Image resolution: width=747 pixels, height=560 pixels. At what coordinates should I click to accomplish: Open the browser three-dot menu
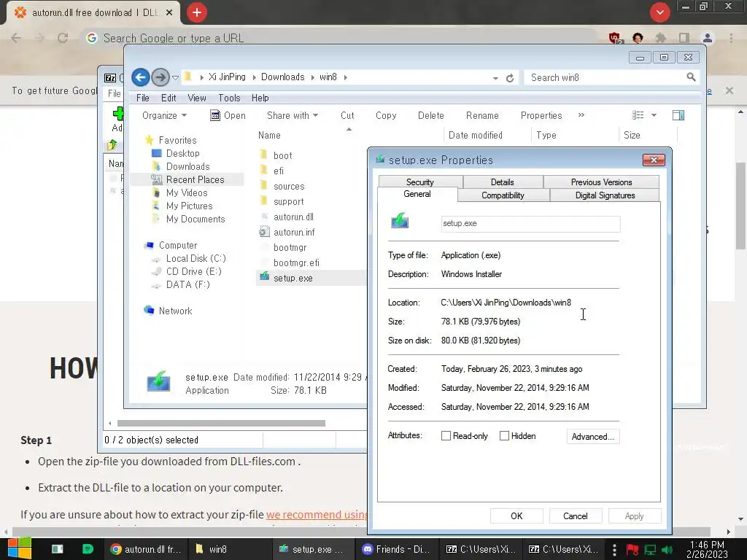[731, 38]
